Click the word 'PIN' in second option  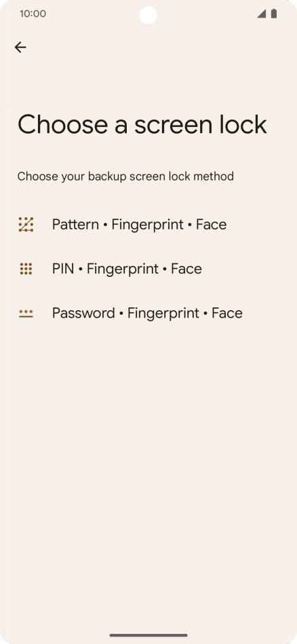pos(63,269)
